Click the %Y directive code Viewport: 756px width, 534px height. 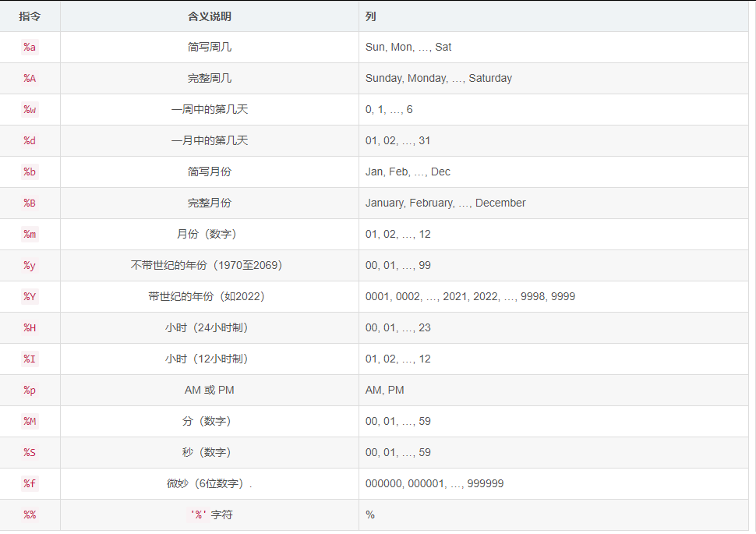[30, 296]
